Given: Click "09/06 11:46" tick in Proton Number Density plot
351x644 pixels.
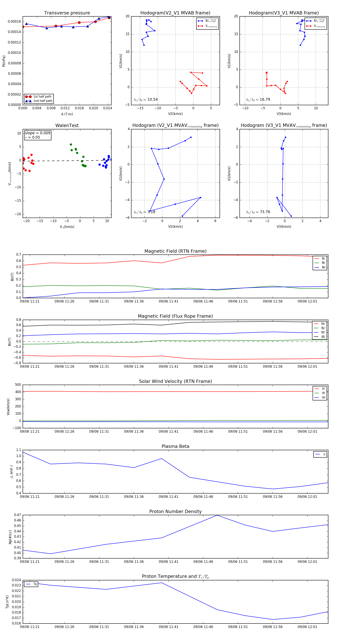Looking at the screenshot, I should point(203,562).
